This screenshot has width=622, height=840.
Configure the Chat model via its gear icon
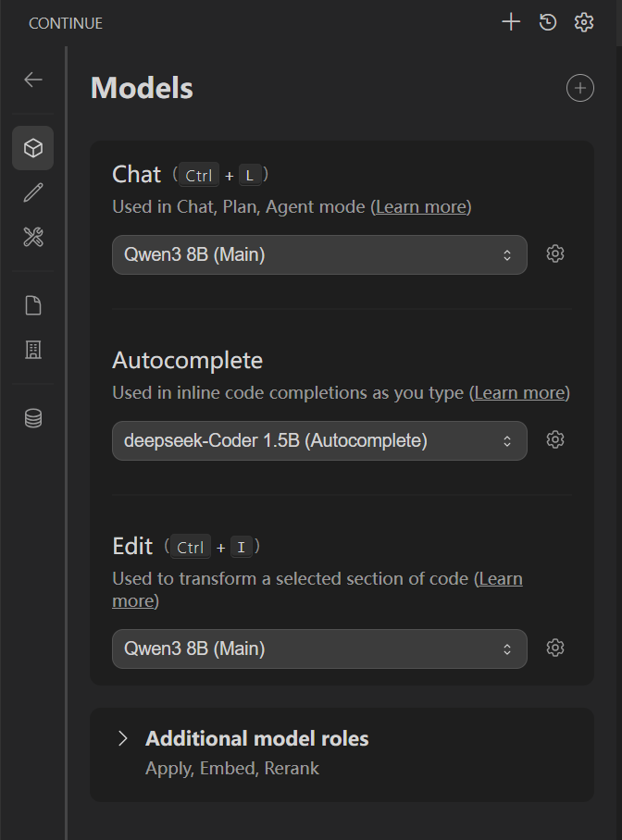(x=555, y=253)
